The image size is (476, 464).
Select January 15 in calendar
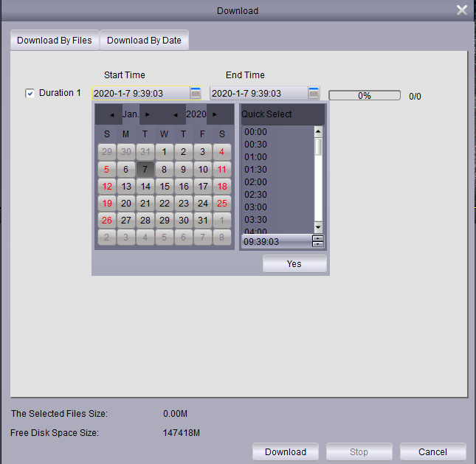pos(165,186)
